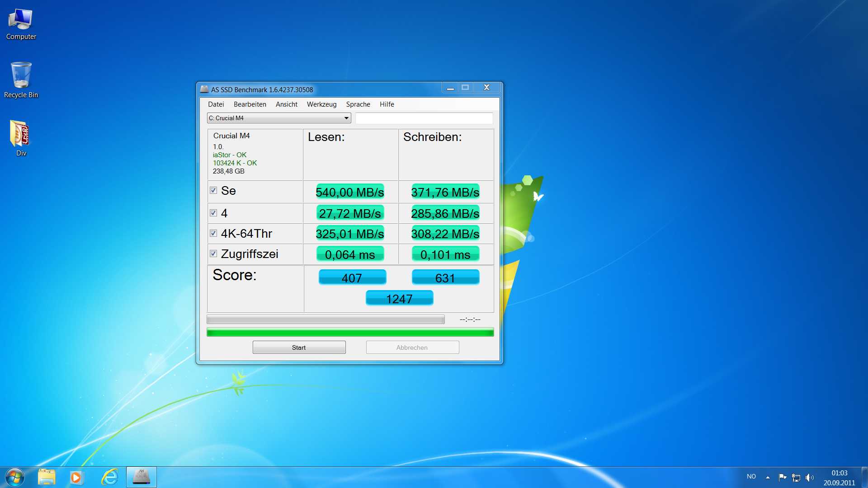Image resolution: width=868 pixels, height=488 pixels.
Task: Open the Datei menu
Action: (x=216, y=104)
